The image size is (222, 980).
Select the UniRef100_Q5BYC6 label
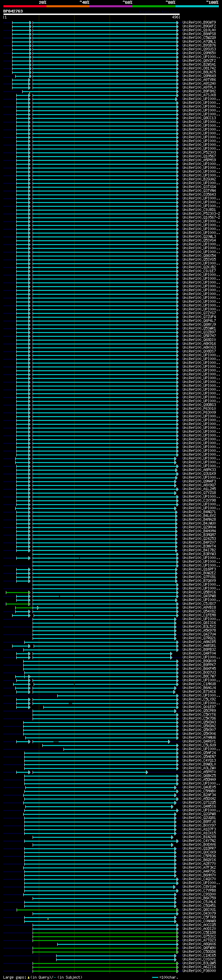pos(199,592)
